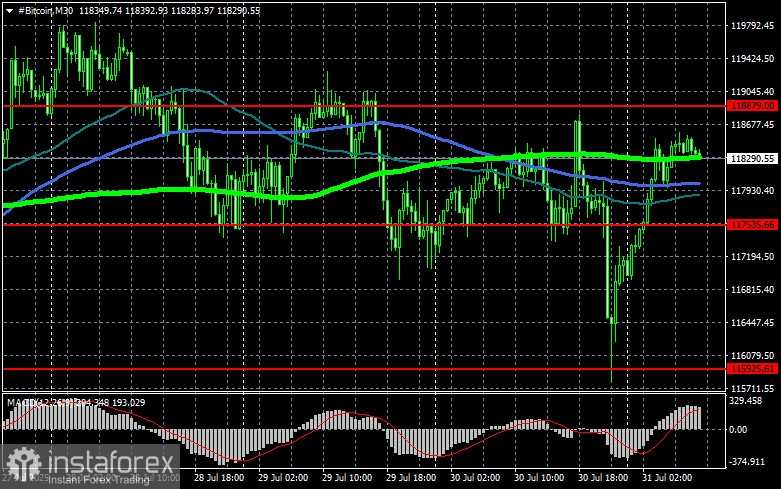The image size is (781, 489).
Task: Click the 116447.45 price axis label
Action: click(x=752, y=323)
